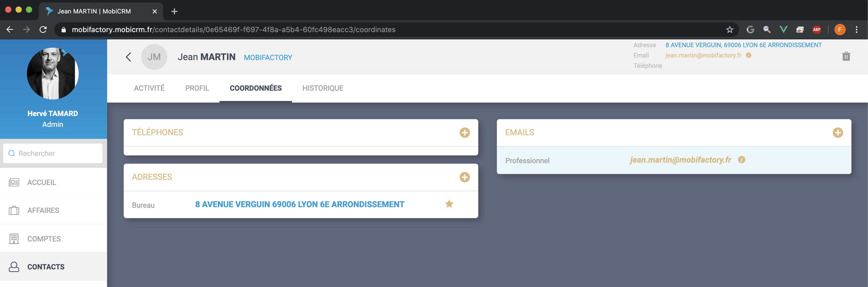This screenshot has width=868, height=287.
Task: Open the Historique tab
Action: (x=322, y=88)
